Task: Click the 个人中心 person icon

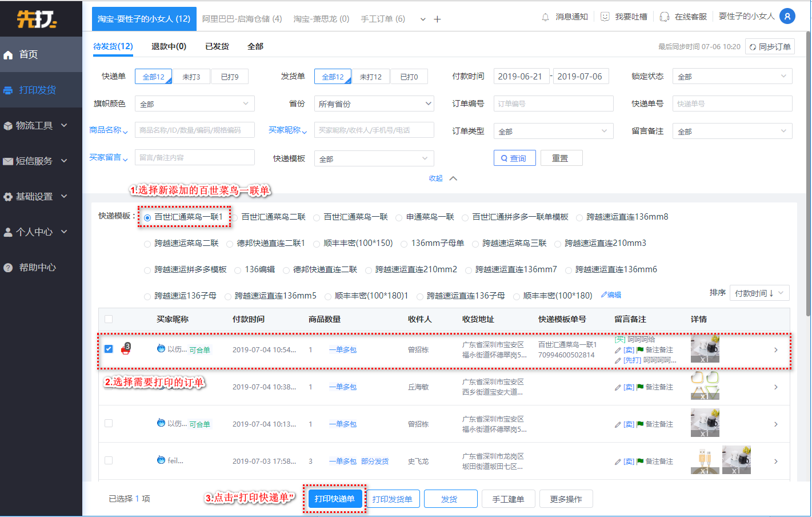Action: (8, 232)
